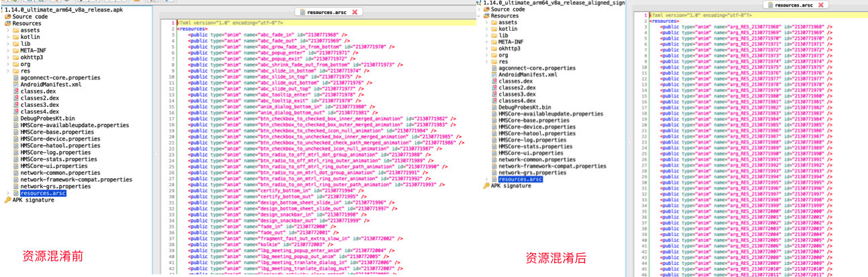Expand resources.arsc node in aligned_sign tree

486,179
